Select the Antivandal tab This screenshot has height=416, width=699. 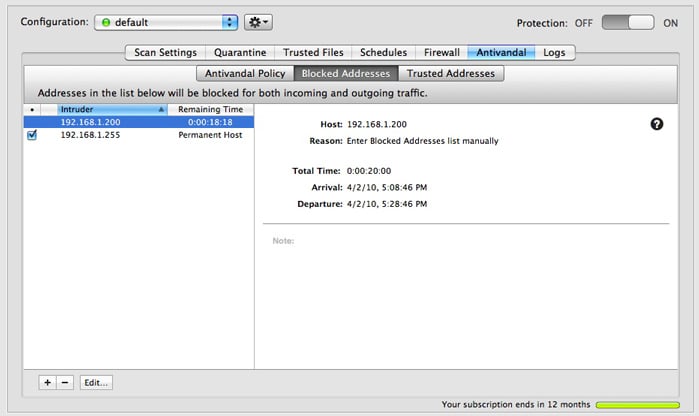(501, 53)
